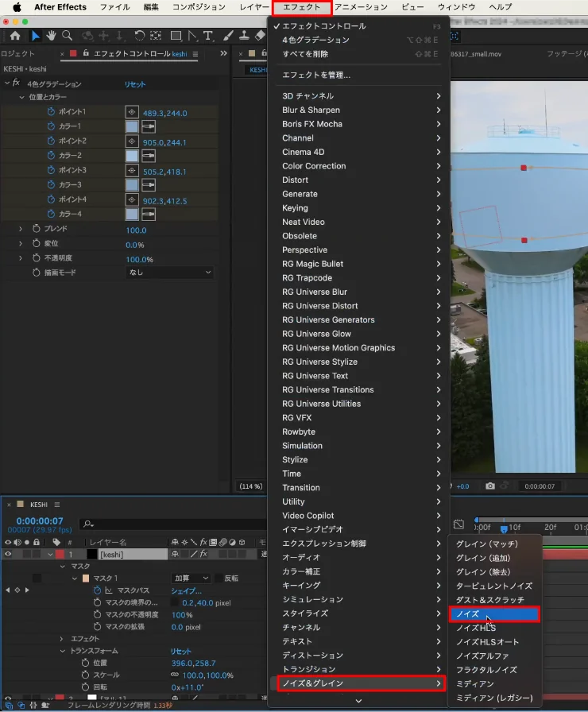This screenshot has width=588, height=712.
Task: Click the Point 1 crosshair position picker
Action: [132, 112]
